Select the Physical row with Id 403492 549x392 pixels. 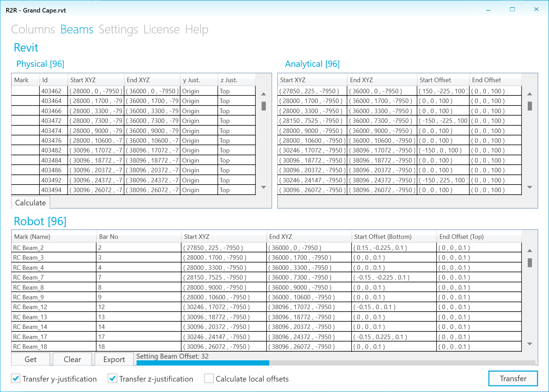(133, 180)
